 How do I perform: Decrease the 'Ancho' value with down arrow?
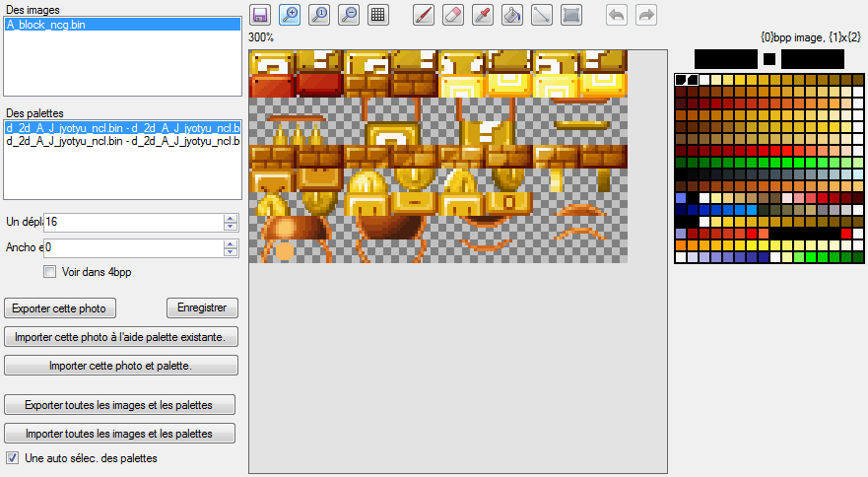[x=231, y=252]
